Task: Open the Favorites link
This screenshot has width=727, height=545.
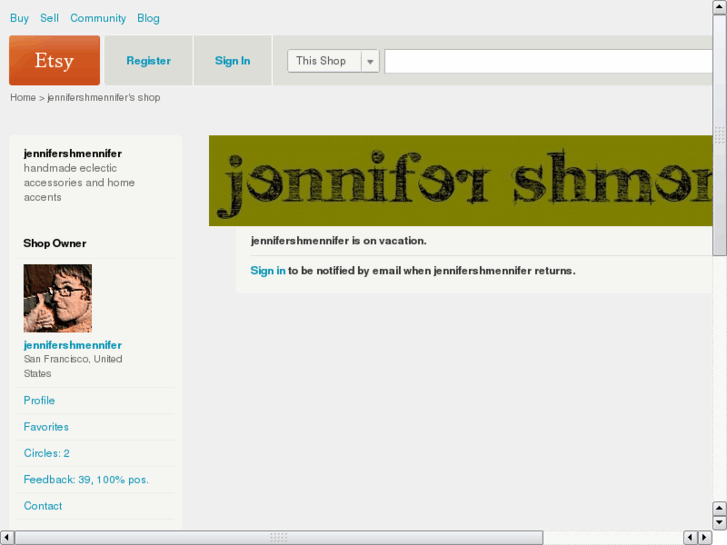Action: pos(46,427)
